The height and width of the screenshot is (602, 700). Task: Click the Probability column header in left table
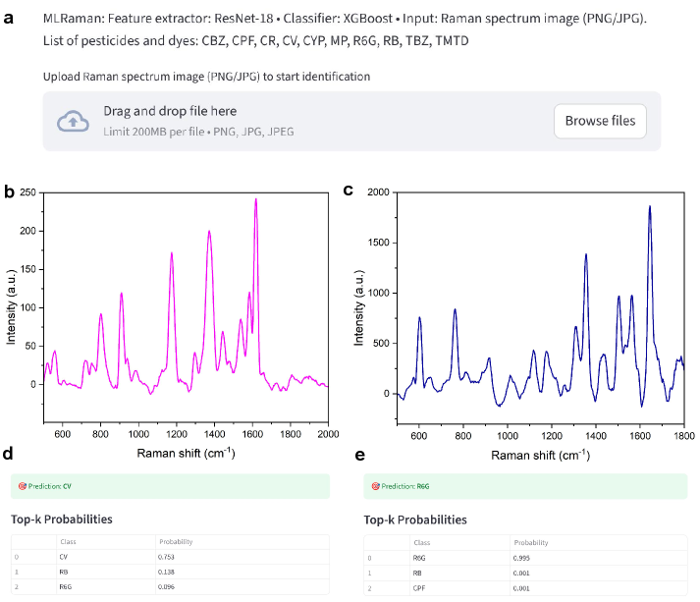pos(175,541)
